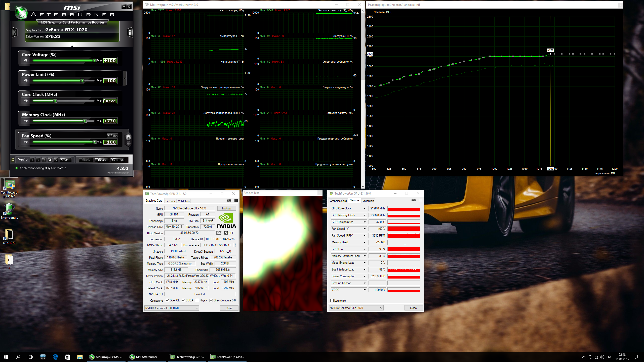Switch to the Validation tab in the Graphics Card window
The width and height of the screenshot is (644, 362).
184,201
